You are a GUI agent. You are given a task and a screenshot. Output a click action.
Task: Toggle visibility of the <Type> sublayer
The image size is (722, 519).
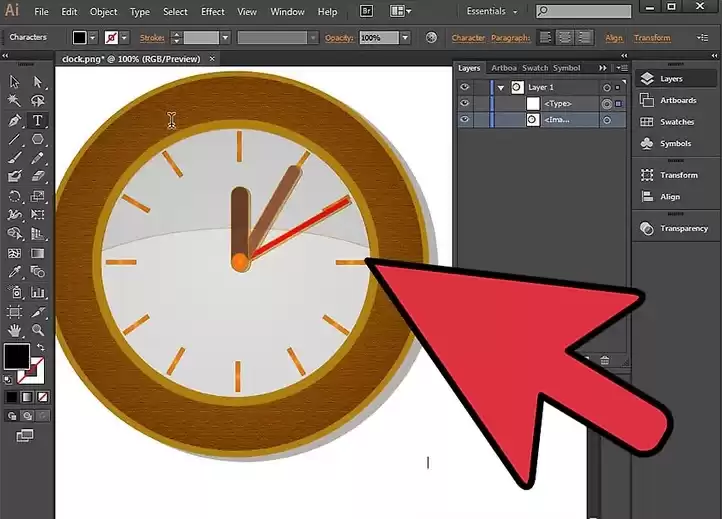(x=465, y=104)
